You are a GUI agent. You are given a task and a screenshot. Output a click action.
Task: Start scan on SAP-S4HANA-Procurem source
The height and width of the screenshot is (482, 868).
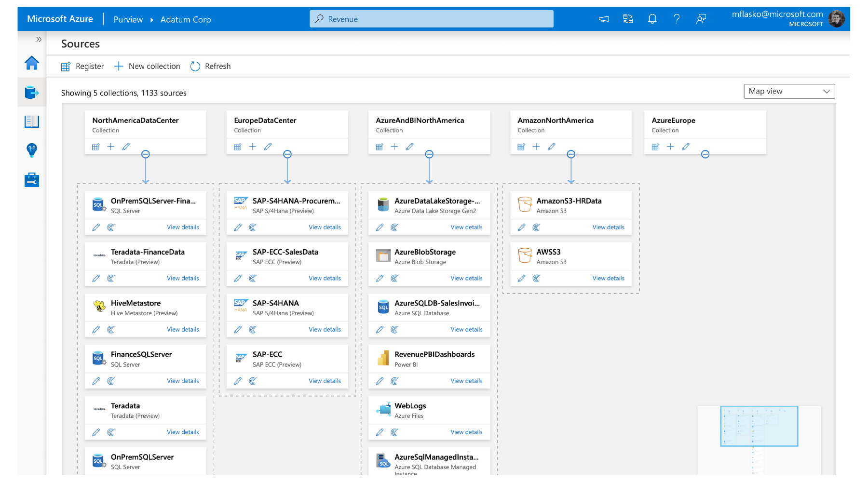click(x=253, y=227)
